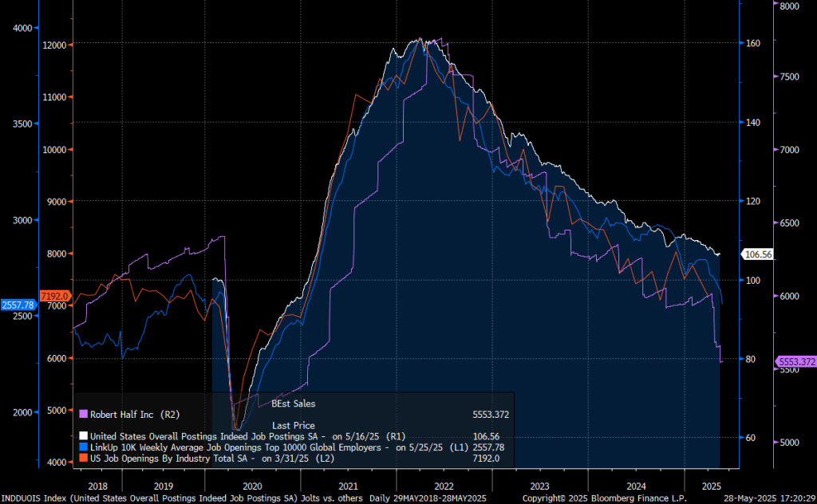Click the orange US Job Openings legend marker
817x504 pixels.
coord(84,459)
